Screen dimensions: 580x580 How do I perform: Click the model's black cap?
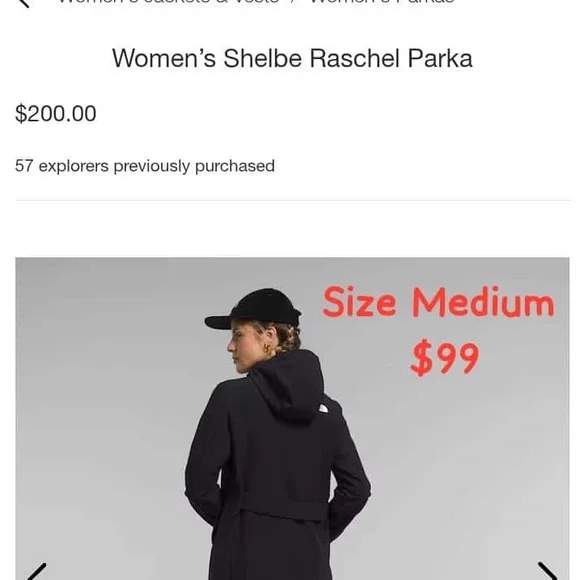pyautogui.click(x=254, y=309)
